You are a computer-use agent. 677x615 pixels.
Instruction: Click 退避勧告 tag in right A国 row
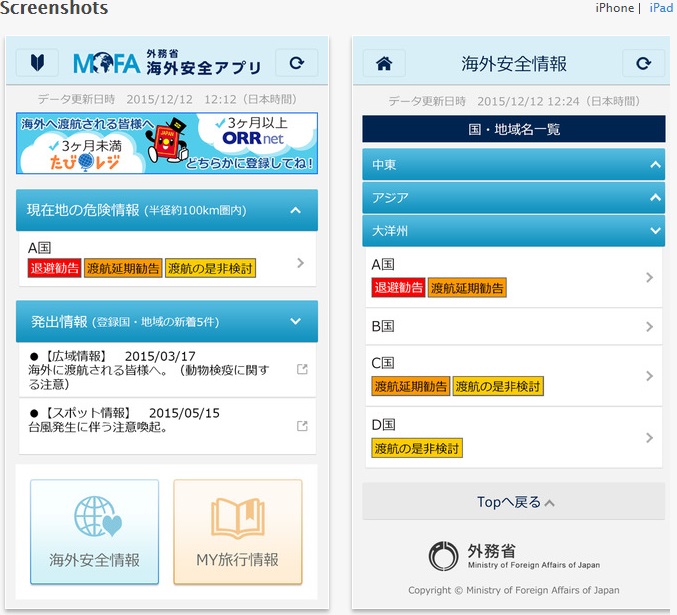[398, 288]
